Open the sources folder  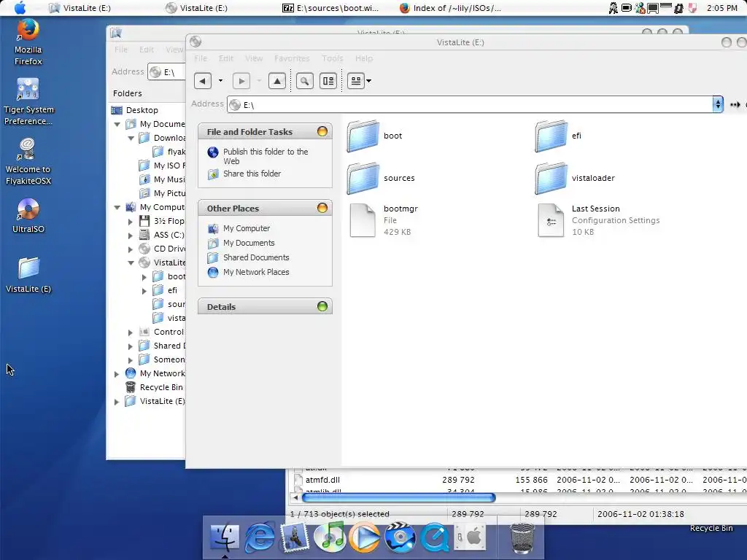[x=381, y=178]
